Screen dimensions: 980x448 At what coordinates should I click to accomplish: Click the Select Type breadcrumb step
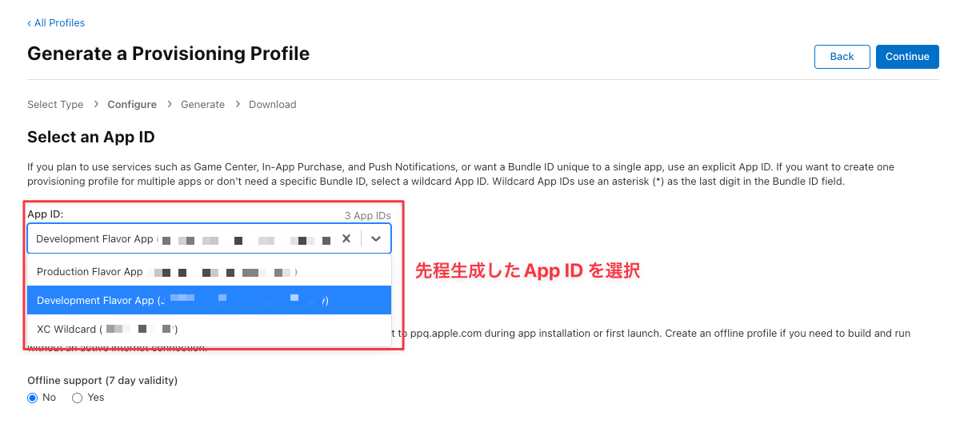coord(55,105)
